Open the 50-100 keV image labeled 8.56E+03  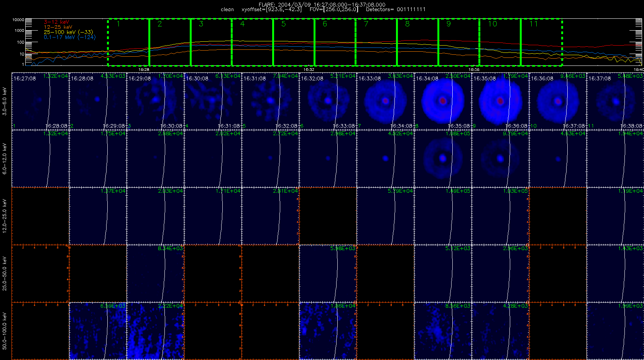pyautogui.click(x=443, y=331)
